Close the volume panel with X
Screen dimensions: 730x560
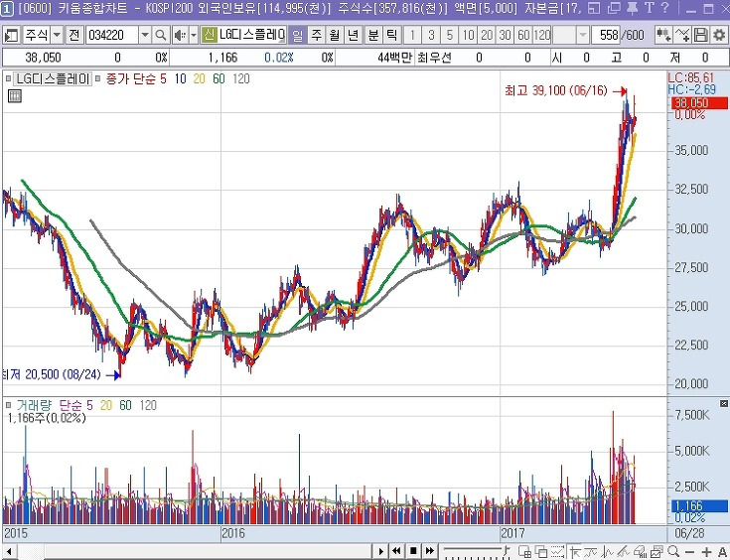pyautogui.click(x=723, y=403)
